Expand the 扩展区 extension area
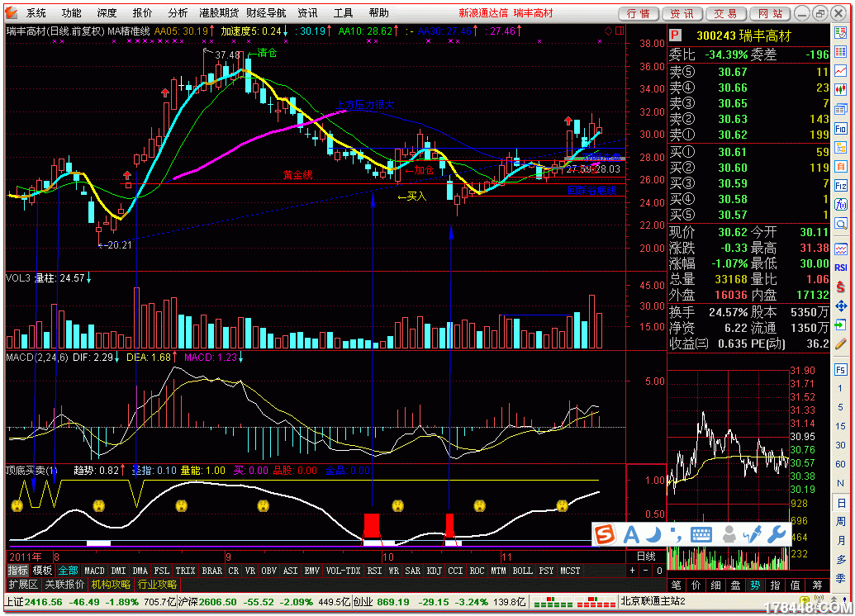The width and height of the screenshot is (855, 616). [x=23, y=585]
